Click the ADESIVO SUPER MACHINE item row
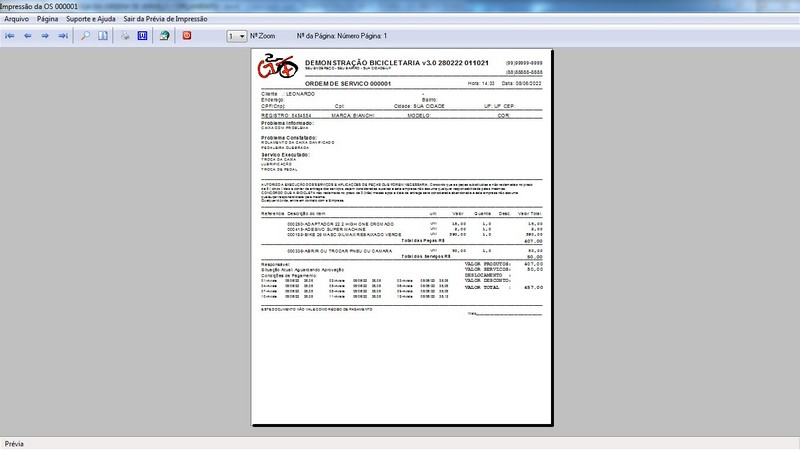The image size is (800, 450). tap(415, 230)
